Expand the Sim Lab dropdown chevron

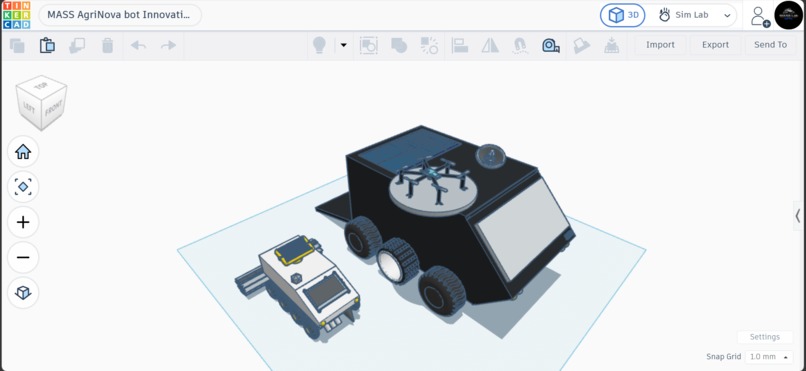727,15
